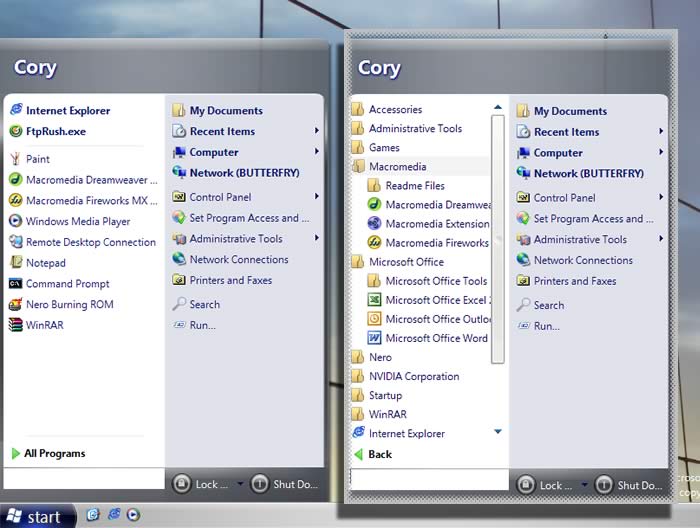Screen dimensions: 700x528
Task: Click Lock button in left start menu
Action: point(200,484)
